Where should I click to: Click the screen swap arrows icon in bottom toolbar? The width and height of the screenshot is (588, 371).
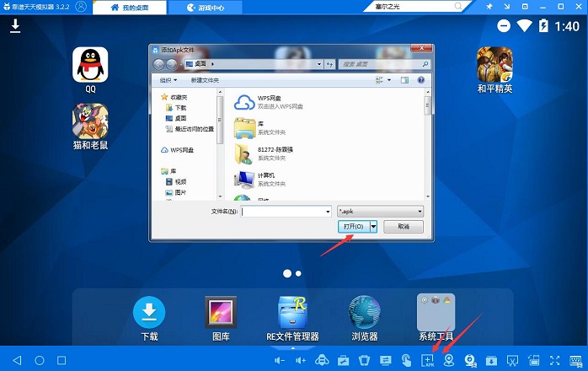coord(385,361)
